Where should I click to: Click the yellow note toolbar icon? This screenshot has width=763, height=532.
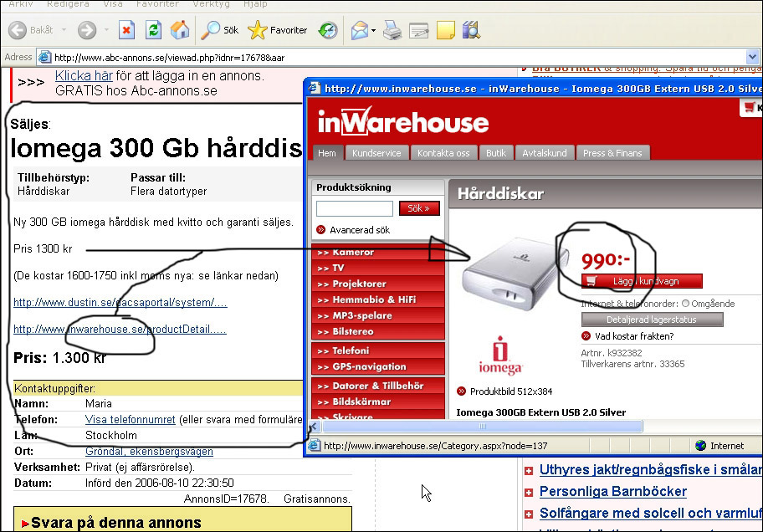coord(446,30)
